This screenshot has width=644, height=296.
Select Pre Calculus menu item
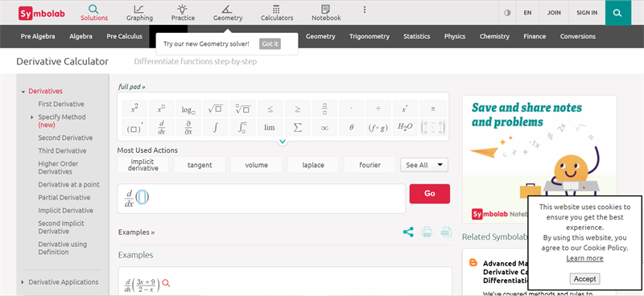coord(125,36)
